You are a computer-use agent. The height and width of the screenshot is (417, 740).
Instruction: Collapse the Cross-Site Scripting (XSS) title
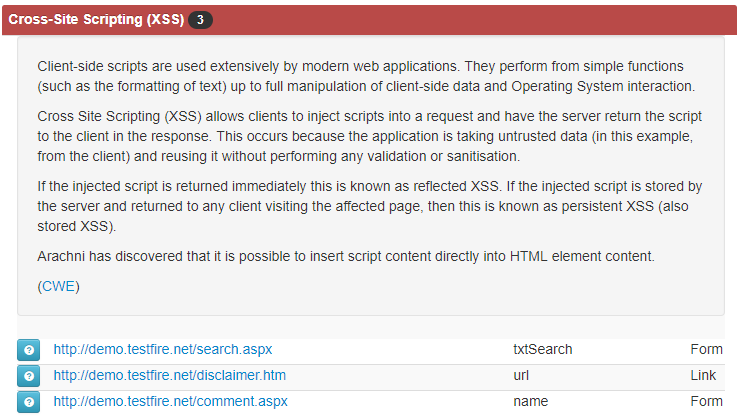[x=96, y=19]
